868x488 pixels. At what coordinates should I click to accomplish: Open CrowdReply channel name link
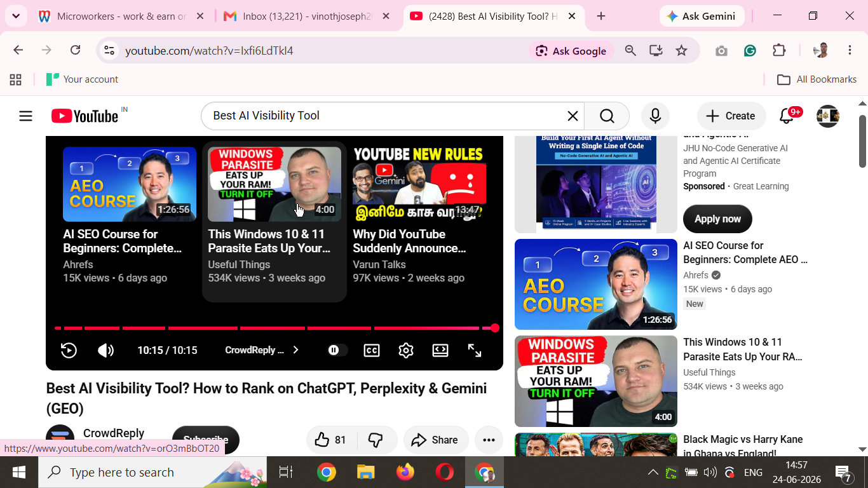point(114,433)
